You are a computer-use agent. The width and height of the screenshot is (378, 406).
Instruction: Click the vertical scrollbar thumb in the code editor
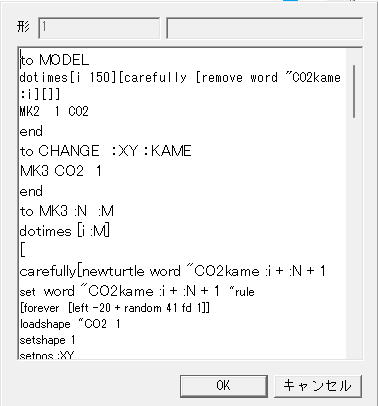pyautogui.click(x=353, y=91)
